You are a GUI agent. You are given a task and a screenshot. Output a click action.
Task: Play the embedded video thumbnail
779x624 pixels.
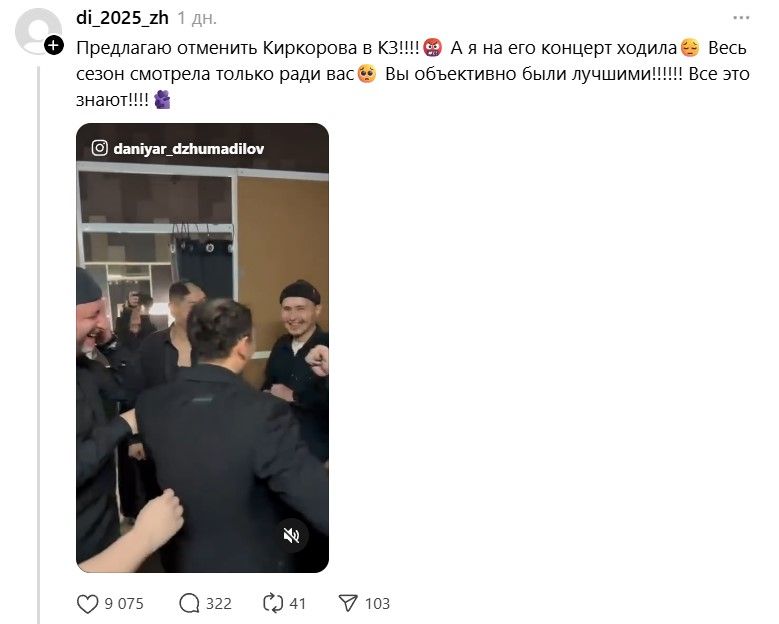click(x=202, y=348)
